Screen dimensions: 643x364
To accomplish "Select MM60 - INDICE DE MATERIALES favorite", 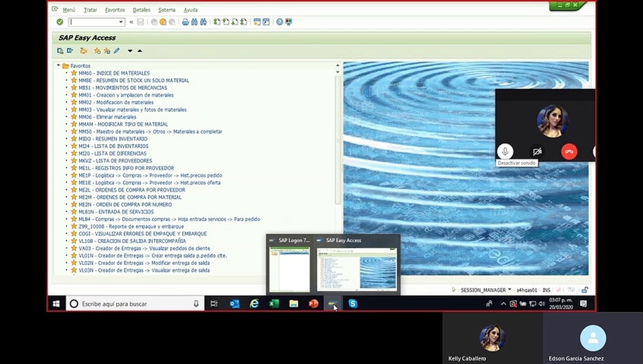I will [114, 73].
